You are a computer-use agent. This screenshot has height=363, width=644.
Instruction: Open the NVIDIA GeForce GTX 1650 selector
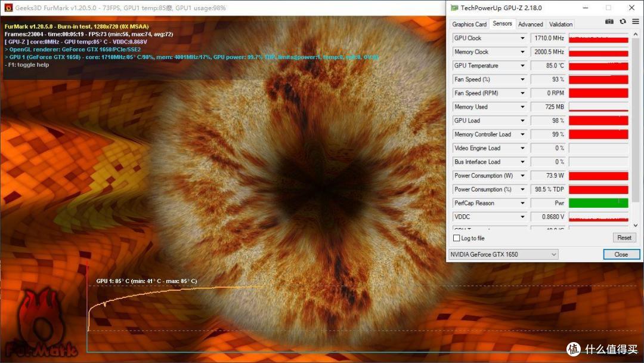pyautogui.click(x=503, y=254)
